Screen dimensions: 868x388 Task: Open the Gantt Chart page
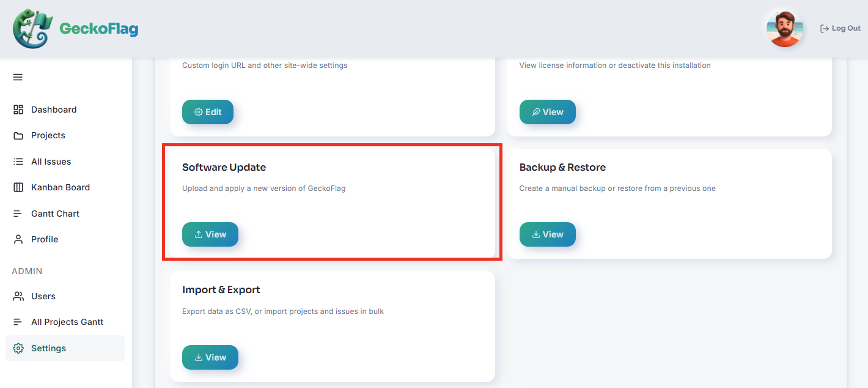coord(65,214)
